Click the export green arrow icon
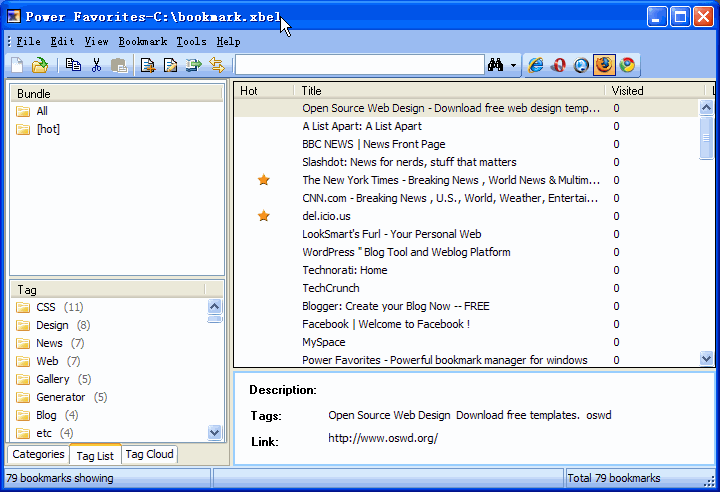Image resolution: width=720 pixels, height=492 pixels. pyautogui.click(x=193, y=65)
